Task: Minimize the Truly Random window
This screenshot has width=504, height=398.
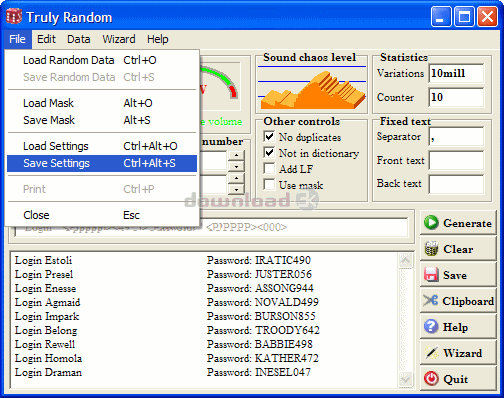Action: [441, 16]
